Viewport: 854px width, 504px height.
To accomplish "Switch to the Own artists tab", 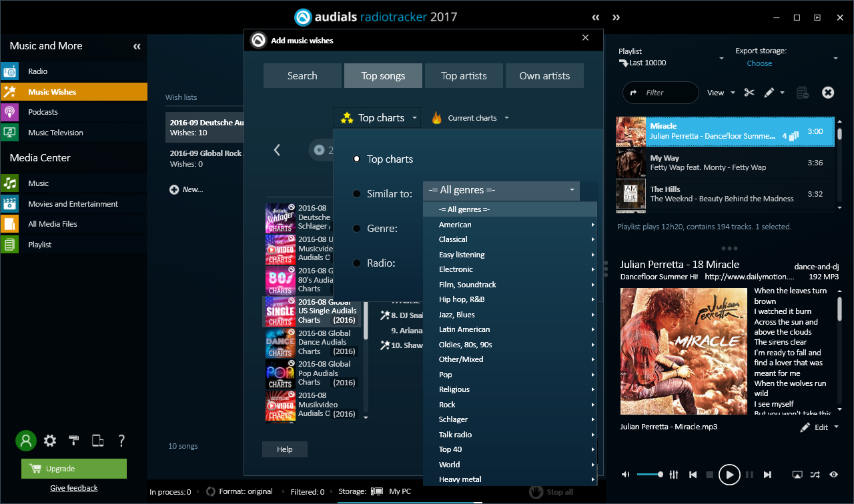I will 544,76.
